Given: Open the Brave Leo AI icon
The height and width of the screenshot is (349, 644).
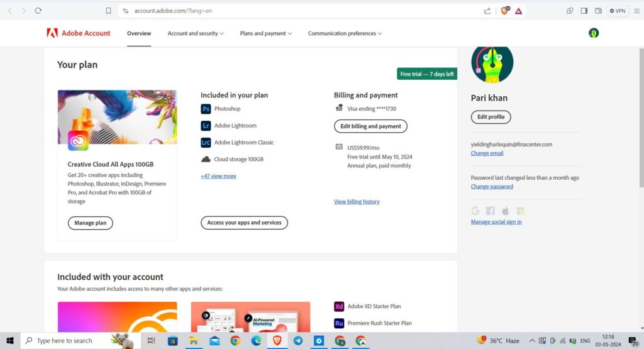Looking at the screenshot, I should pyautogui.click(x=570, y=11).
